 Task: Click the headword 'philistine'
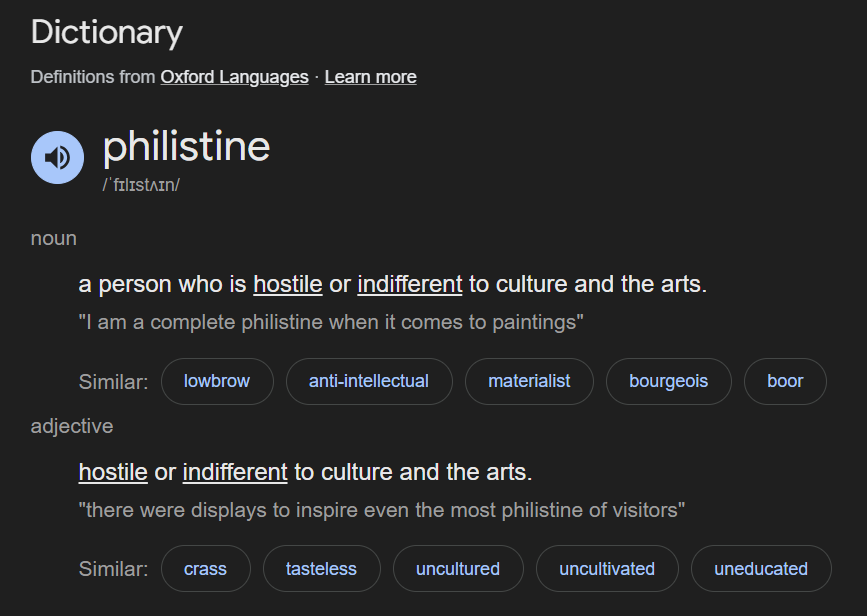click(x=186, y=147)
